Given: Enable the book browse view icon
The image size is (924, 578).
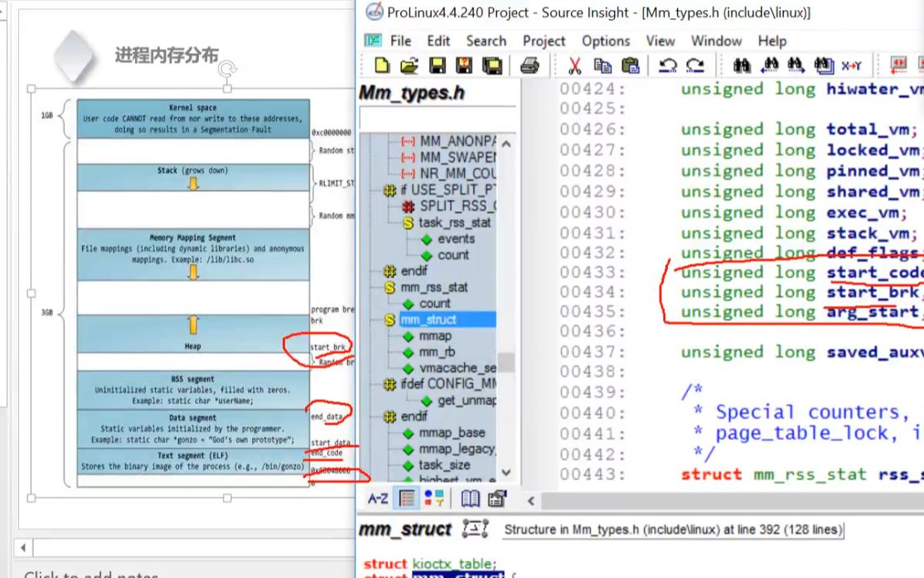Looking at the screenshot, I should (469, 499).
